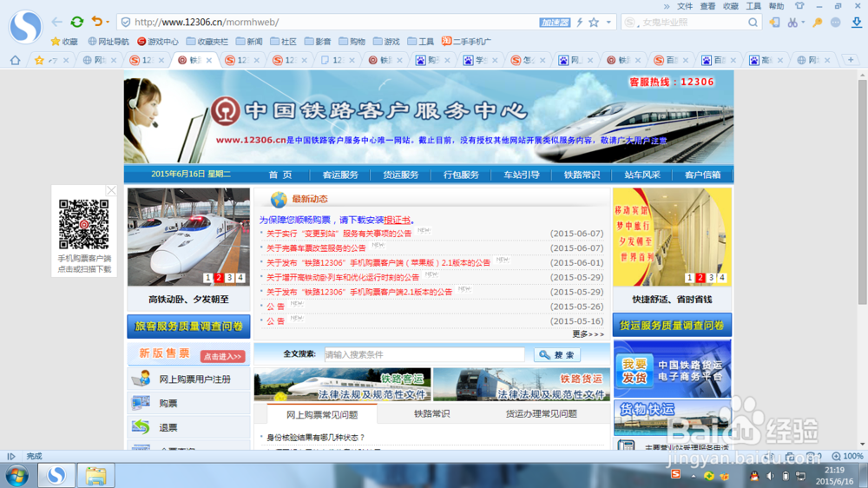Screen dimensions: 868x488
Task: Show slide 1 in right yellow slideshow
Action: click(x=689, y=278)
